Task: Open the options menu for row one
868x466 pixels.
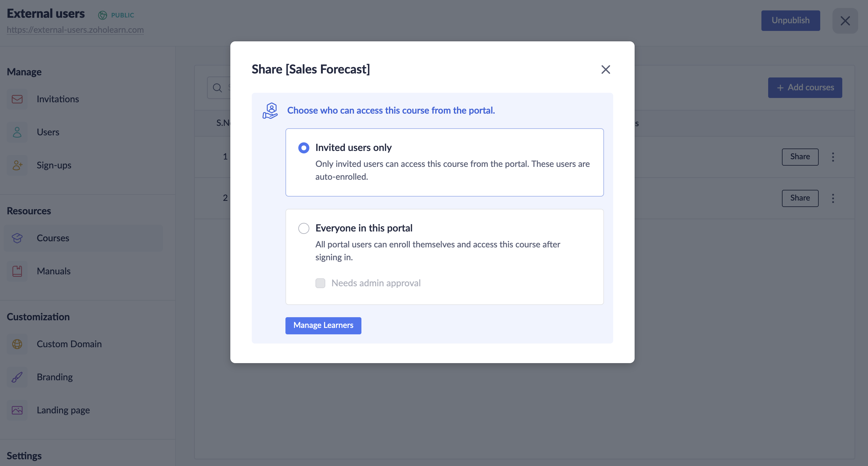Action: [833, 157]
